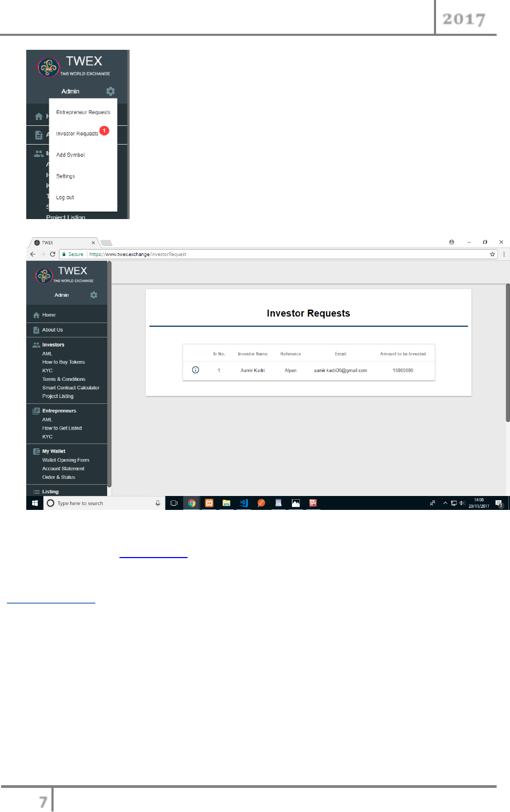
Task: Open File Explorer from the taskbar
Action: point(227,503)
